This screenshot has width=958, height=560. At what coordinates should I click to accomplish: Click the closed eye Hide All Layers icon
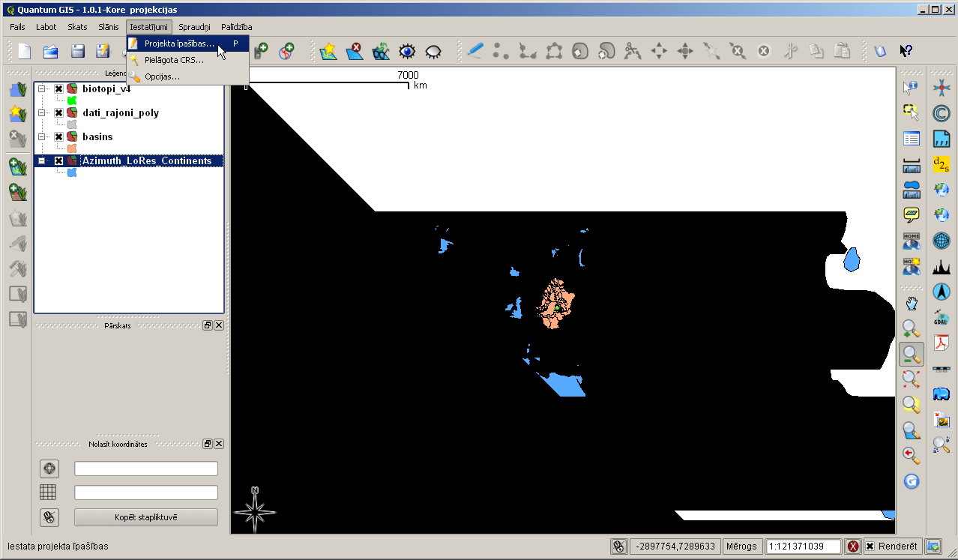[x=433, y=51]
